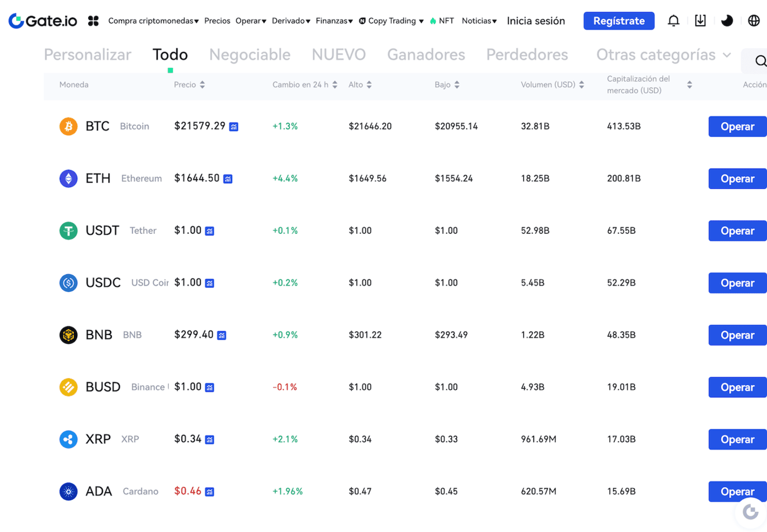Click the Tether USDT coin icon
The width and height of the screenshot is (767, 532).
(x=69, y=230)
